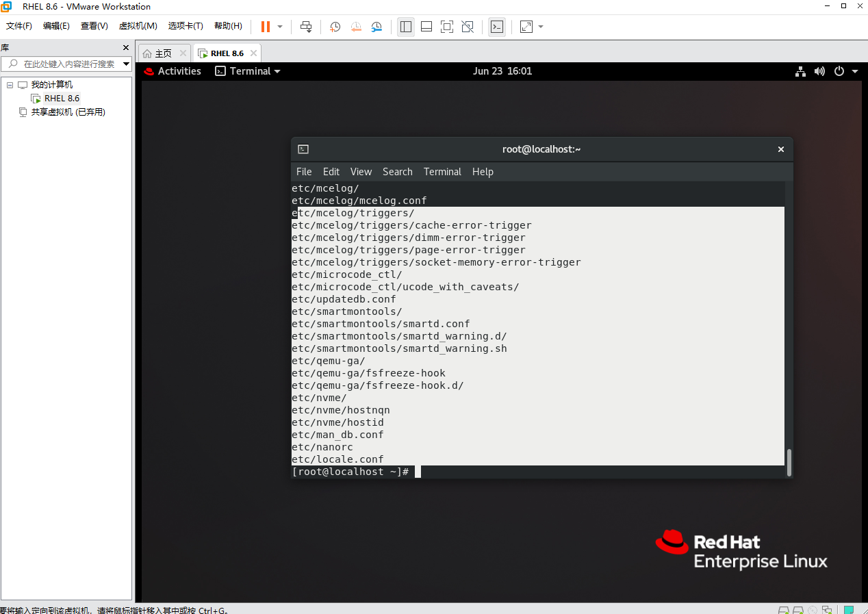Open the Terminal app menu in top bar
The height and width of the screenshot is (614, 868).
[x=248, y=71]
